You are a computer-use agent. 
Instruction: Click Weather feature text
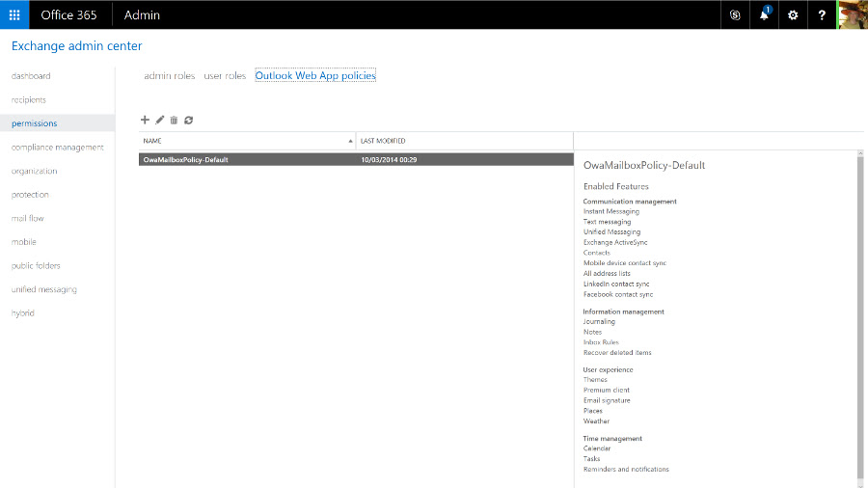(596, 421)
